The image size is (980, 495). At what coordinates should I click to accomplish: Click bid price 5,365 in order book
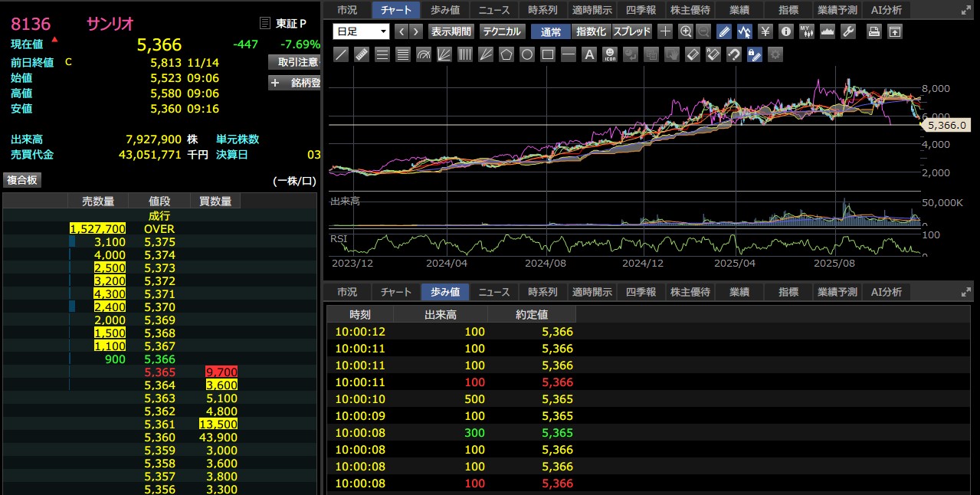pyautogui.click(x=159, y=372)
